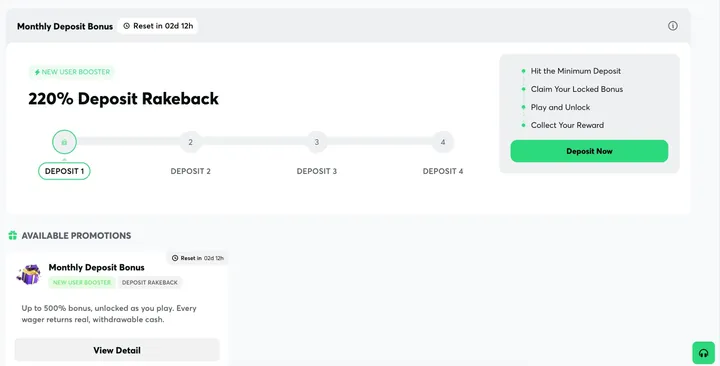The image size is (720, 366).
Task: Click the AVAILABLE PROMOTIONS section heading
Action: point(76,236)
